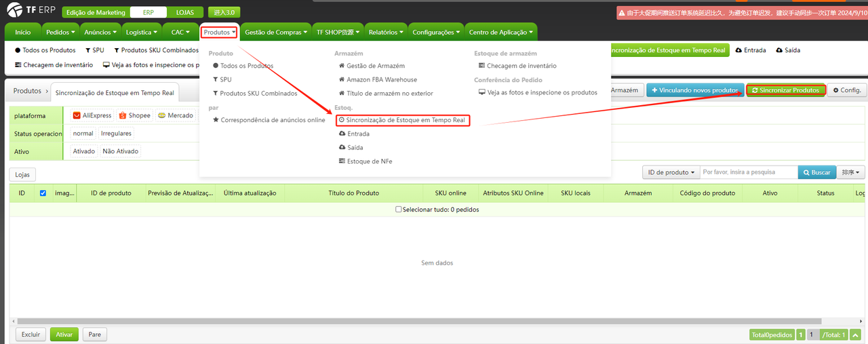The height and width of the screenshot is (344, 868).
Task: Toggle the Ativado status filter
Action: click(84, 151)
